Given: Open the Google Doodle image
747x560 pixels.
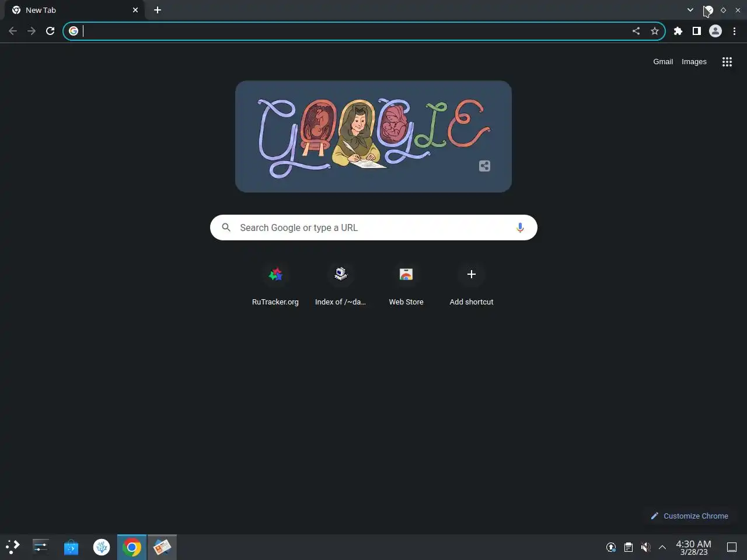Looking at the screenshot, I should (x=373, y=136).
